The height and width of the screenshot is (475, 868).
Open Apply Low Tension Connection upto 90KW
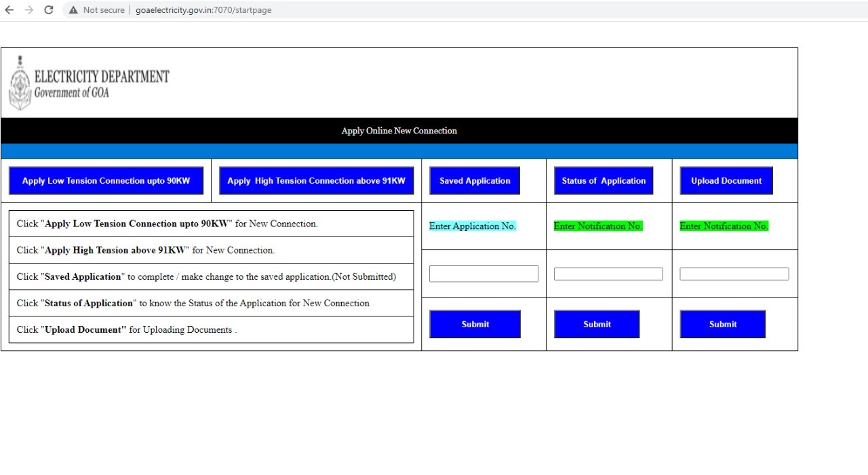(x=106, y=181)
